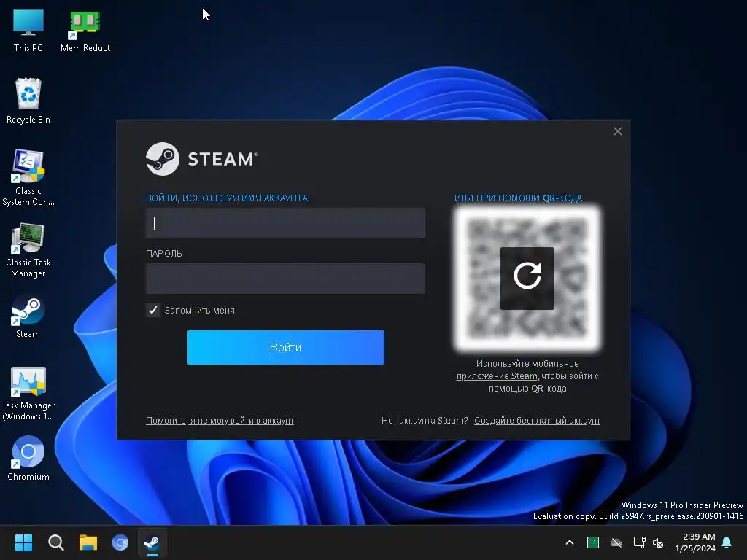Image resolution: width=747 pixels, height=560 pixels.
Task: Click the green 51 tray icon
Action: [592, 542]
